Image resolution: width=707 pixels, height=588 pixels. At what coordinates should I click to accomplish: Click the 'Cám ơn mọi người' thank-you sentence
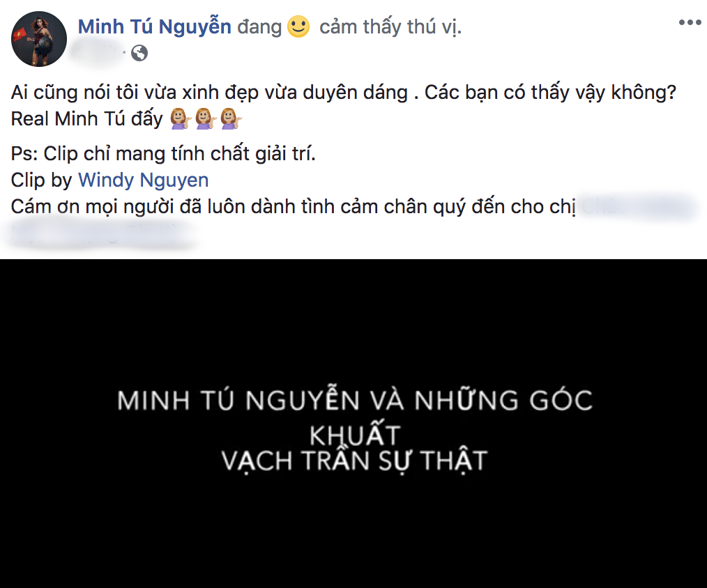point(293,207)
